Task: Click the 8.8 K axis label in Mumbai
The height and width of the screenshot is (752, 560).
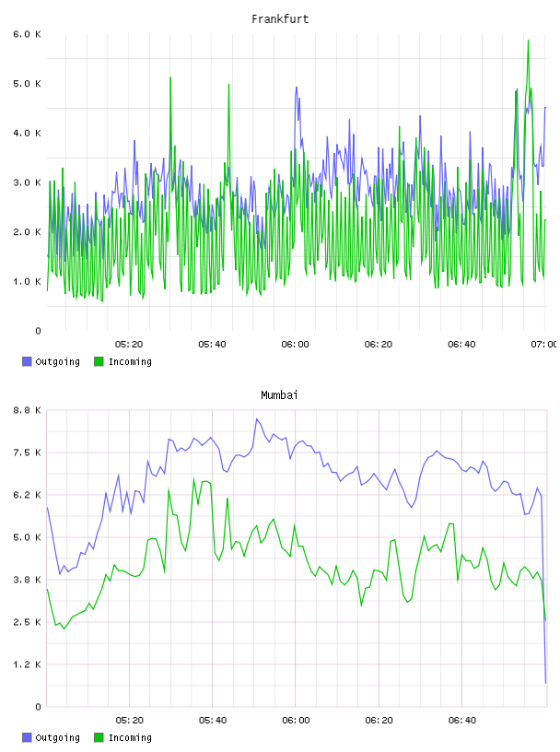Action: click(28, 410)
